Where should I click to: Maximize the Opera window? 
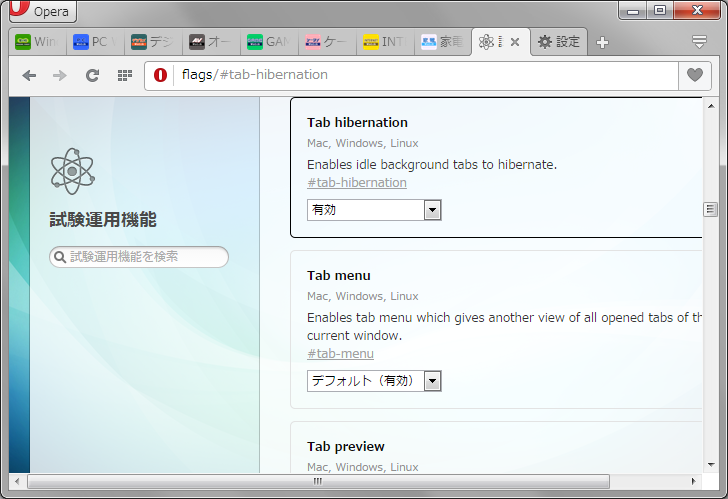click(660, 10)
